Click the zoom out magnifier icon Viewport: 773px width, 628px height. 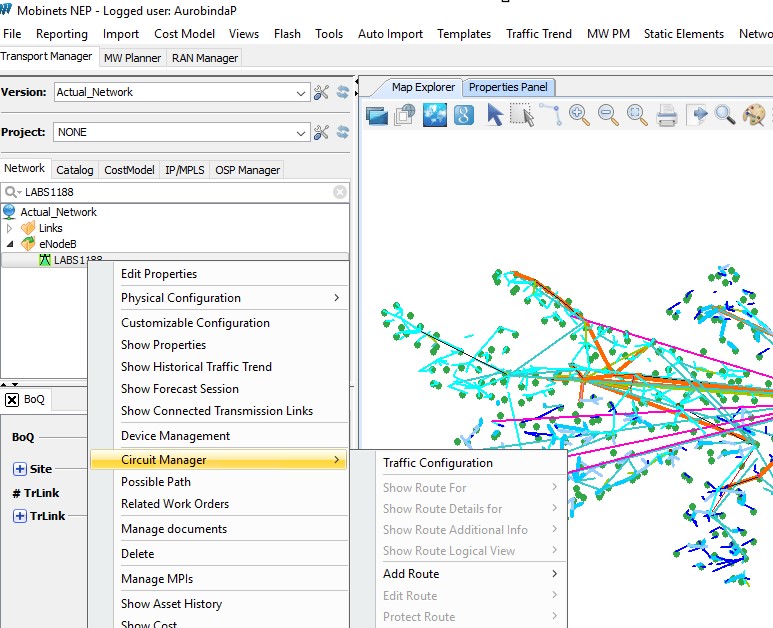coord(608,115)
